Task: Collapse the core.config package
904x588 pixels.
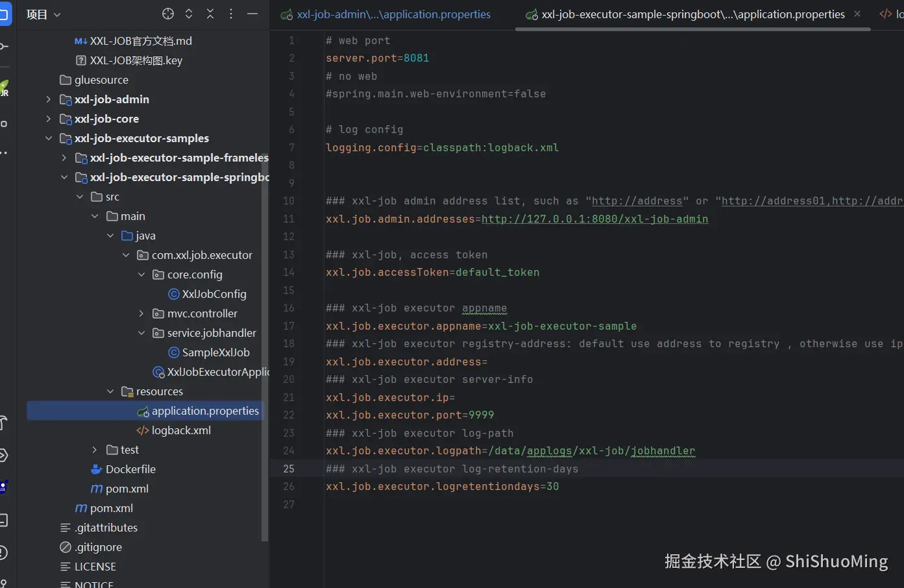Action: click(141, 275)
